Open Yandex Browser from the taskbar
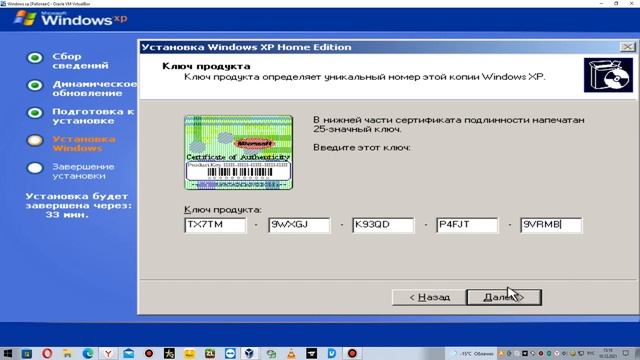The image size is (640, 360). coord(108,353)
